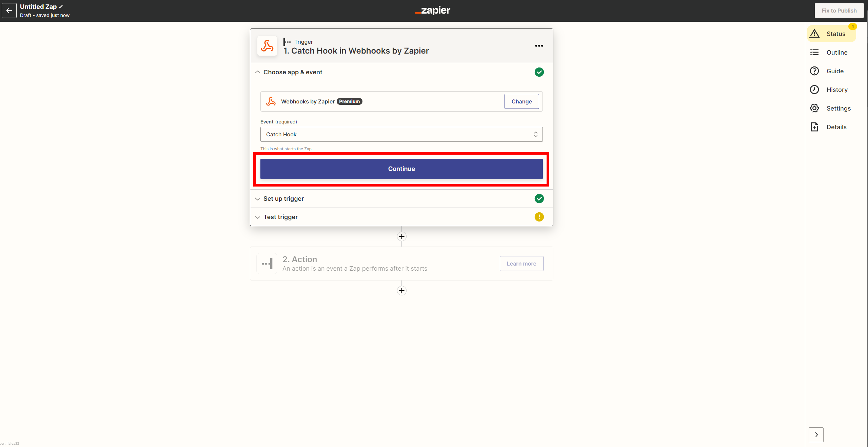Collapse the right sidebar with arrow
Screen dimensions: 868x447
tap(816, 435)
